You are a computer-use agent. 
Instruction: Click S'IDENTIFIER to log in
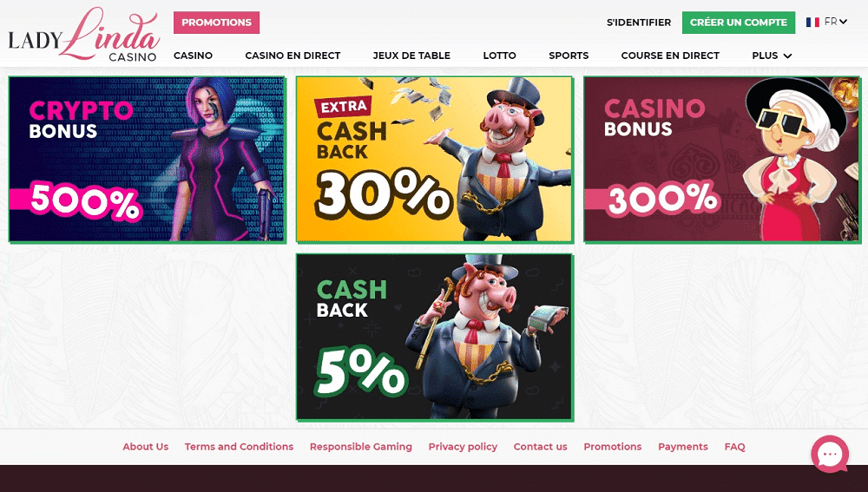click(639, 23)
